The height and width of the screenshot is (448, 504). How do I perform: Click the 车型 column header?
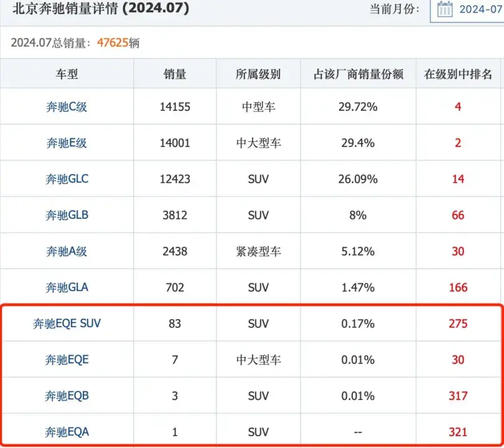pyautogui.click(x=67, y=74)
